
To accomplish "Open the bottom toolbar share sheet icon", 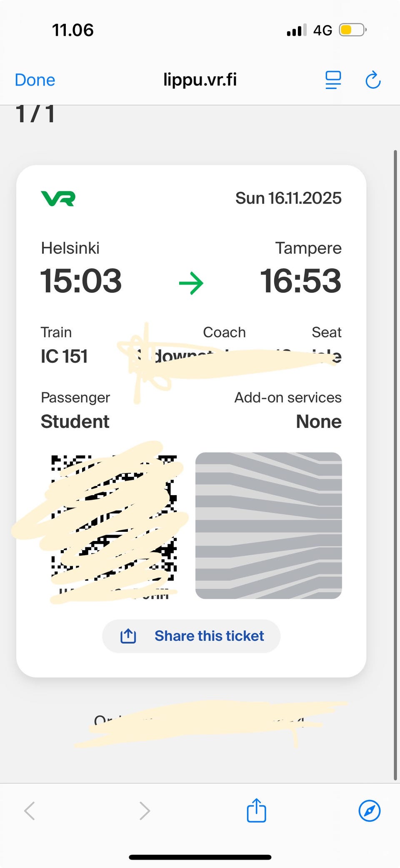I will [256, 810].
